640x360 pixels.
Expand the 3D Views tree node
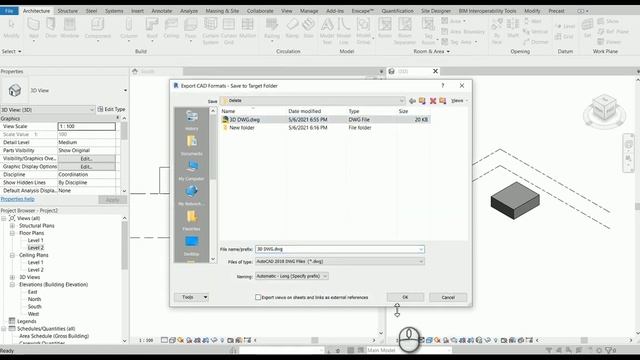click(12, 277)
